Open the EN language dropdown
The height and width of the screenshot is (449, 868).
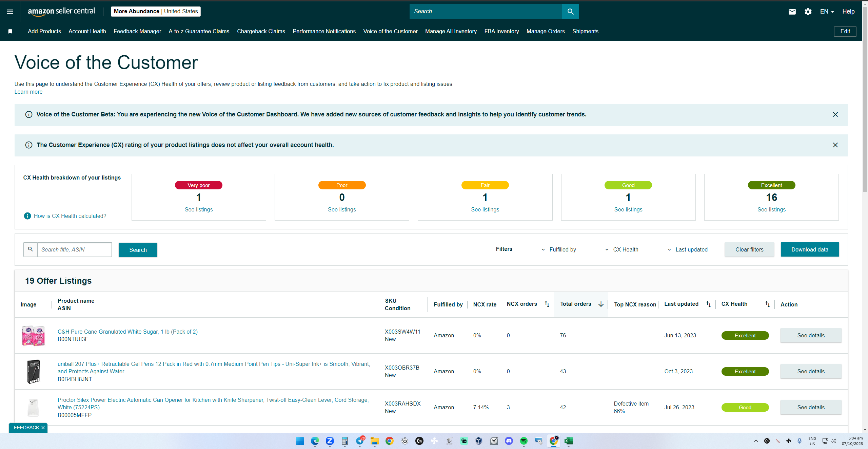827,12
